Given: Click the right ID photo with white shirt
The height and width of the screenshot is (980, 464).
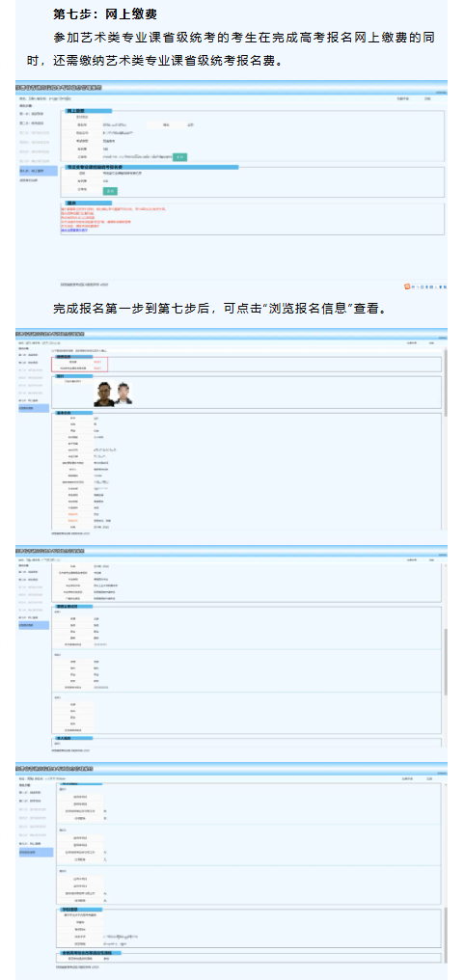Looking at the screenshot, I should [x=125, y=395].
